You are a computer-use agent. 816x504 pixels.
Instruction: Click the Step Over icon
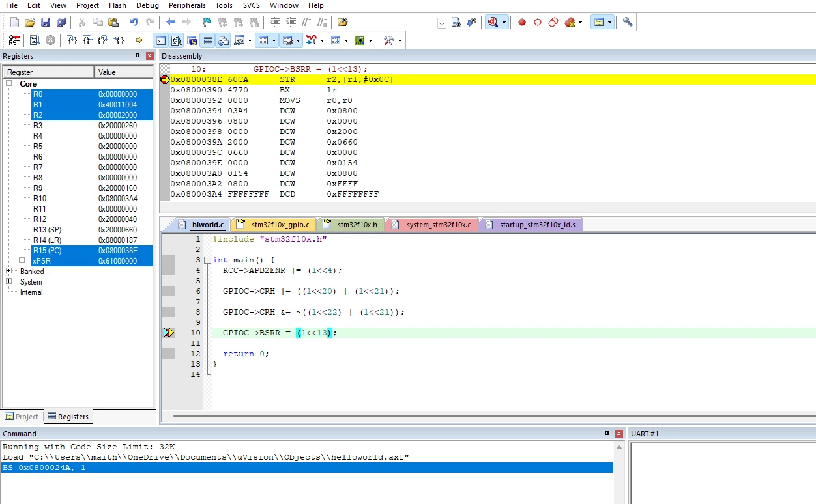click(88, 40)
